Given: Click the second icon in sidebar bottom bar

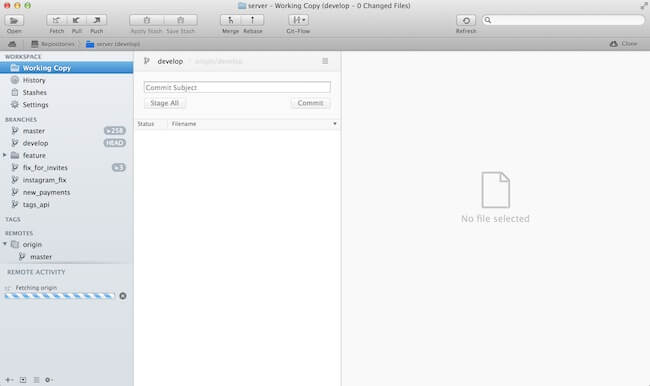Looking at the screenshot, I should (23, 380).
